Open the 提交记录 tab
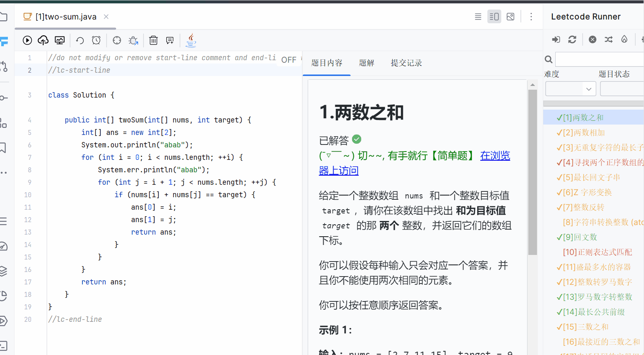The image size is (644, 355). 406,63
